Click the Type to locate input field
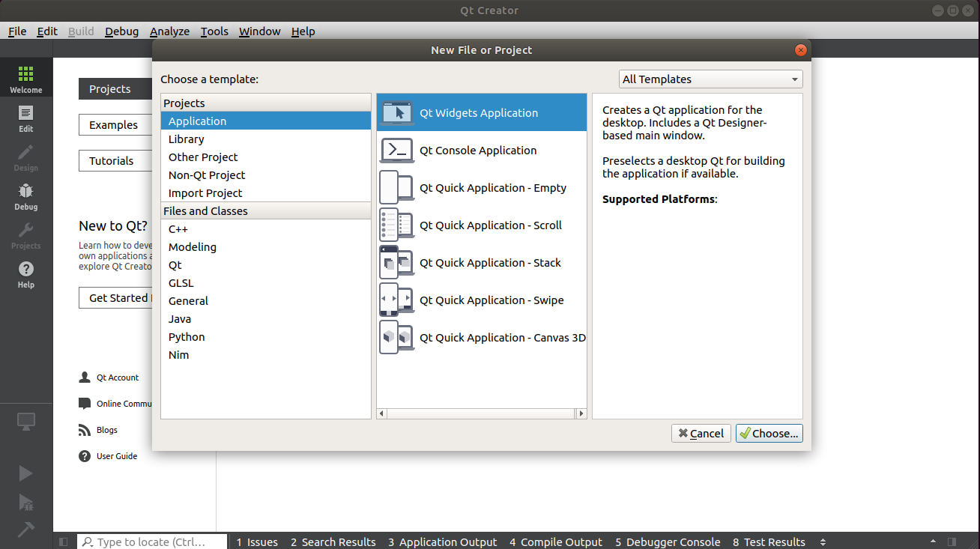This screenshot has height=549, width=980. click(x=152, y=542)
